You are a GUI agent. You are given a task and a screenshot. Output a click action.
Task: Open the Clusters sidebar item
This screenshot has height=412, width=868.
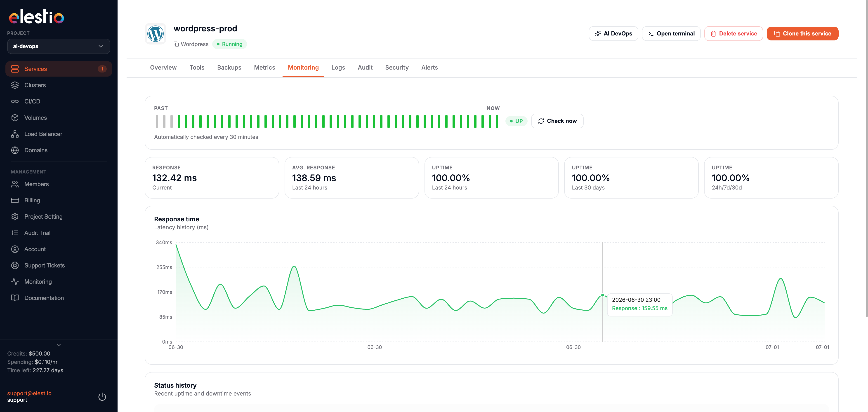pyautogui.click(x=59, y=85)
